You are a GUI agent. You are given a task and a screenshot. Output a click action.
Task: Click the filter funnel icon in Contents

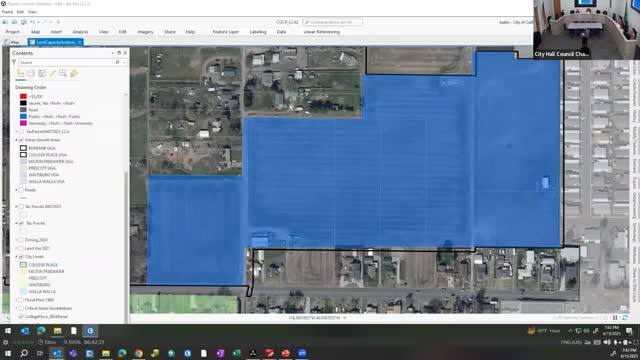click(x=14, y=62)
